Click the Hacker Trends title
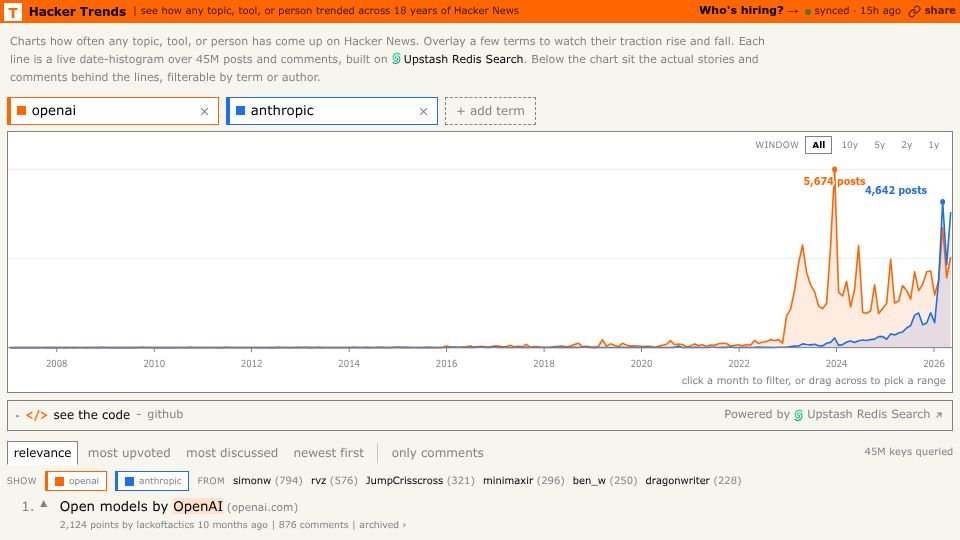The width and height of the screenshot is (960, 540). point(77,11)
